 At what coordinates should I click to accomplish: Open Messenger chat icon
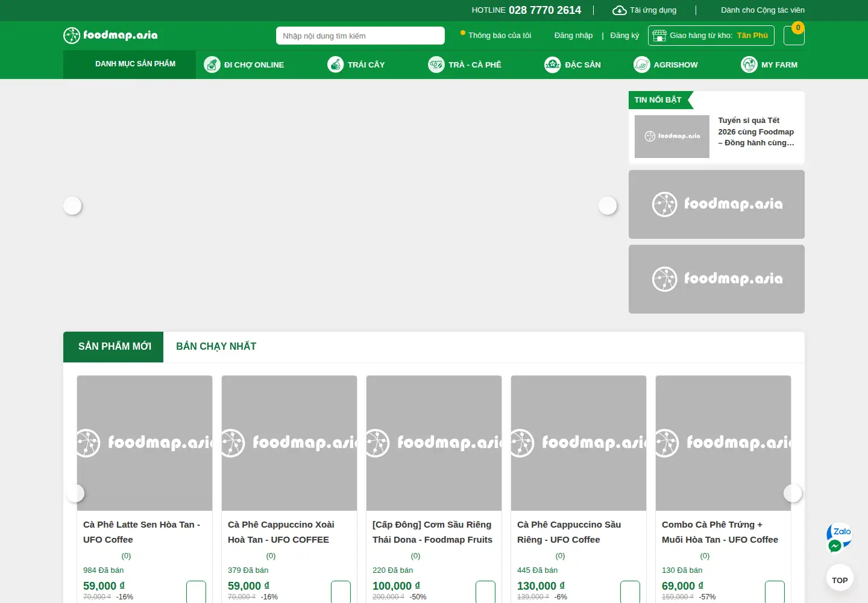835,546
